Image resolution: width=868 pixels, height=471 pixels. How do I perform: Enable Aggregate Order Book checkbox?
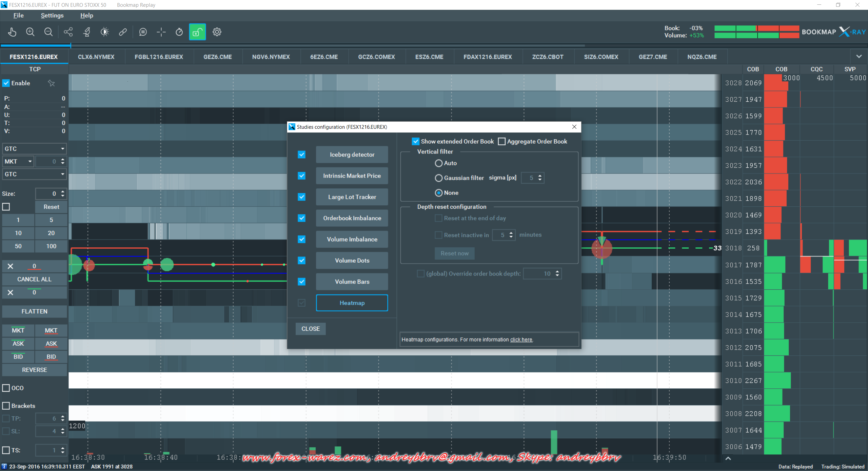coord(502,142)
